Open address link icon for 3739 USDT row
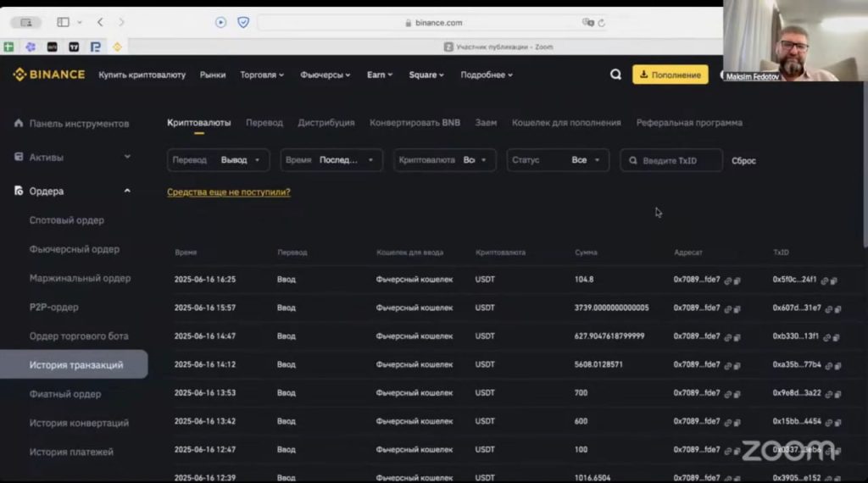The width and height of the screenshot is (868, 483). click(726, 309)
